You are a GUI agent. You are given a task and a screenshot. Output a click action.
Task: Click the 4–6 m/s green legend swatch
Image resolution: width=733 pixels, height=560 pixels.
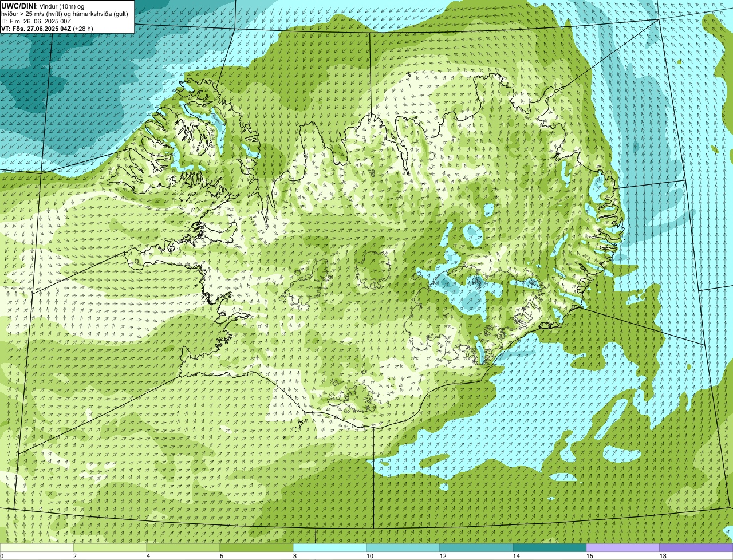point(183,547)
